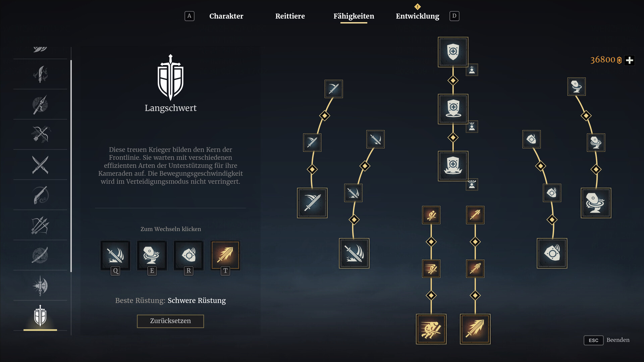Viewport: 644px width, 362px height.
Task: Click the Q slot sword slash skill
Action: click(x=115, y=255)
